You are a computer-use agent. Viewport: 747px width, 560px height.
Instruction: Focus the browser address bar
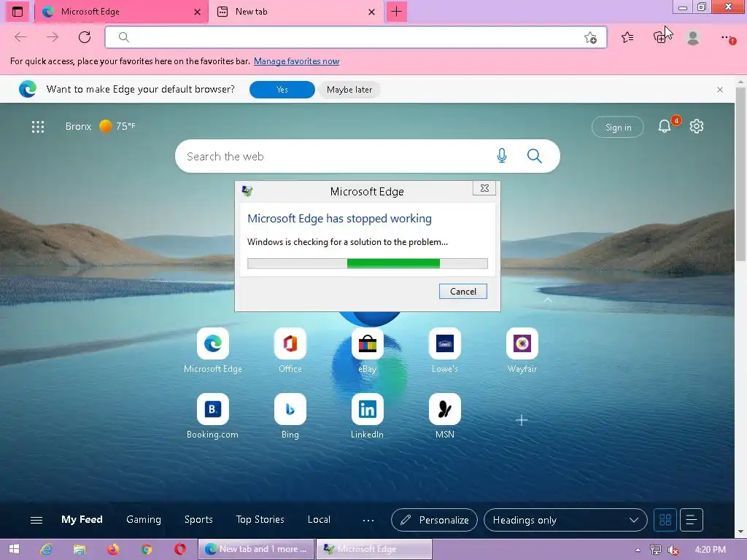[356, 37]
